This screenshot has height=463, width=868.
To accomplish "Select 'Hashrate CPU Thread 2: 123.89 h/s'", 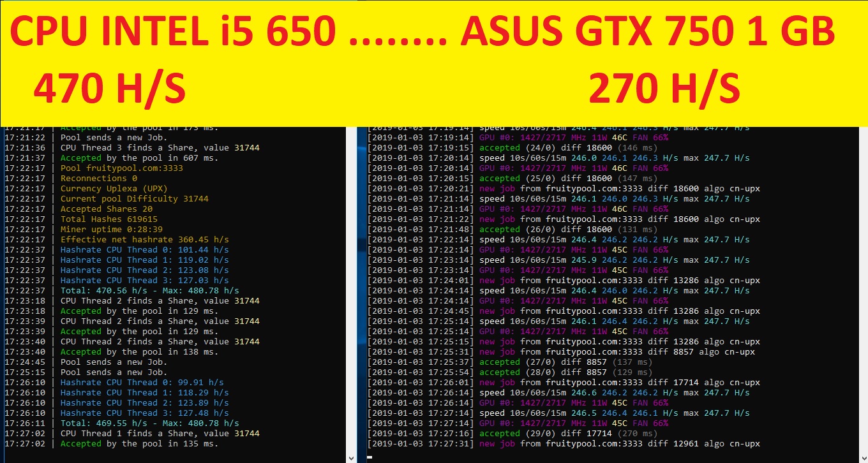I will pos(117,403).
